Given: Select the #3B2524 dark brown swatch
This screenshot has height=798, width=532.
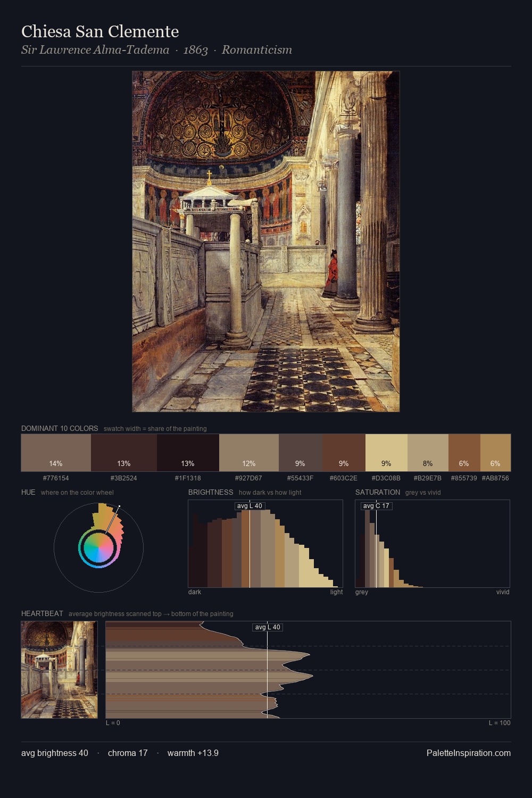Looking at the screenshot, I should [124, 453].
